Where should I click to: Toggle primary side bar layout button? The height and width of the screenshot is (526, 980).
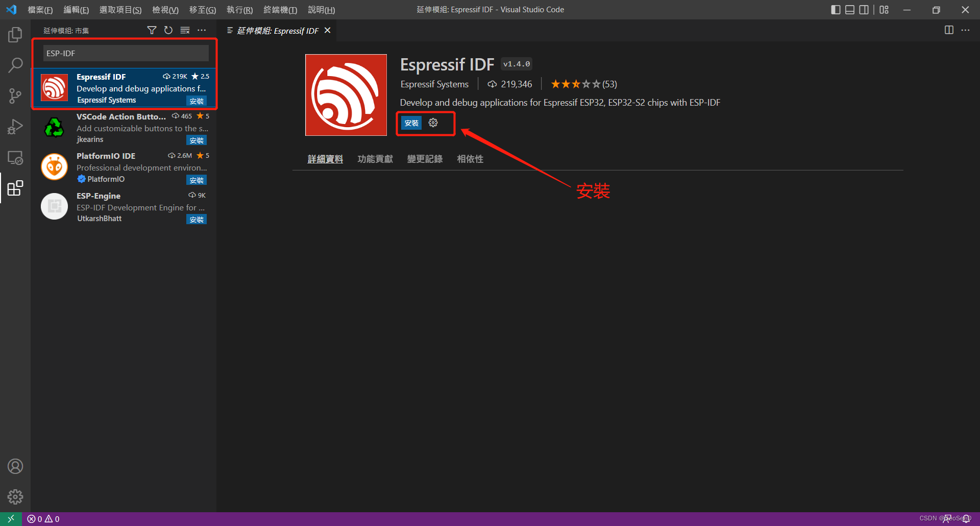pyautogui.click(x=836, y=10)
